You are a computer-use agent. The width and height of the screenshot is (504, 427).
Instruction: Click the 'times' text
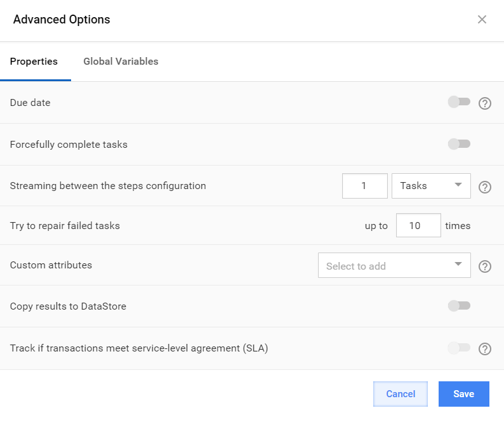(x=458, y=225)
